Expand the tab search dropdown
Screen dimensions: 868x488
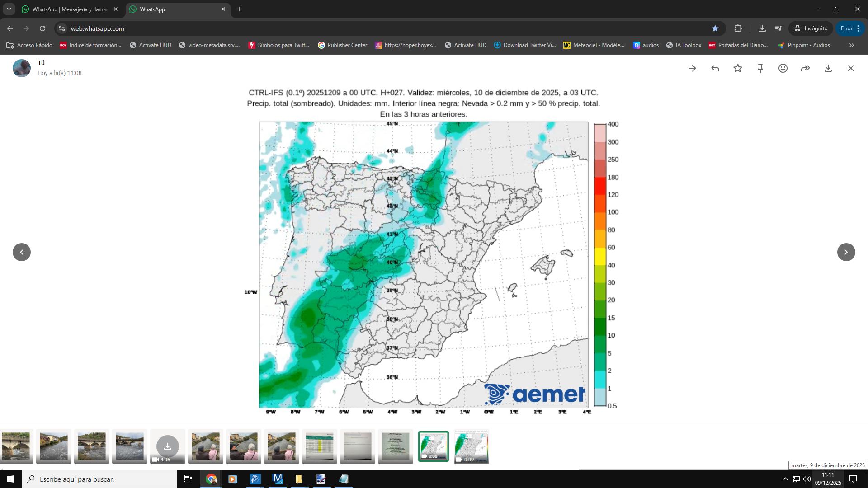pos(9,9)
